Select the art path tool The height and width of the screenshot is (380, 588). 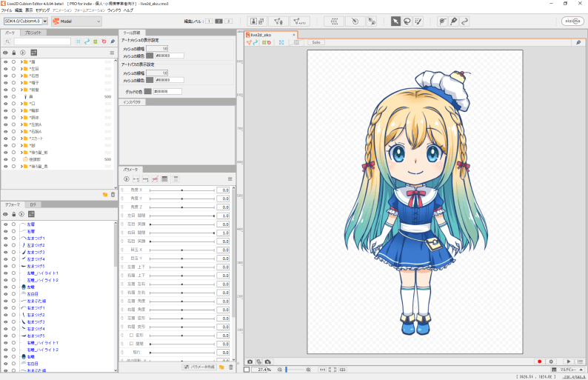464,21
